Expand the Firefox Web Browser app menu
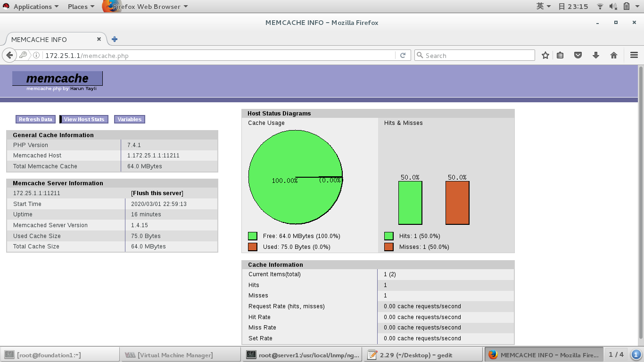 point(150,7)
